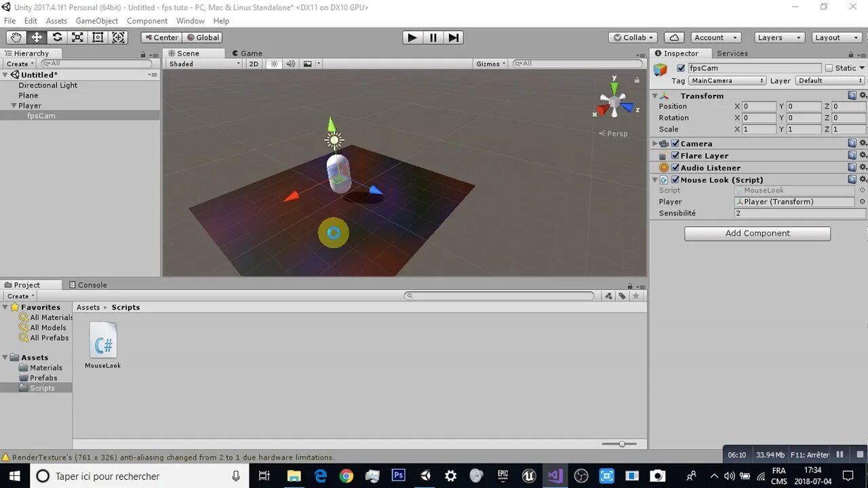Screen dimensions: 868x488
Task: Open the Layers dropdown
Action: click(779, 37)
